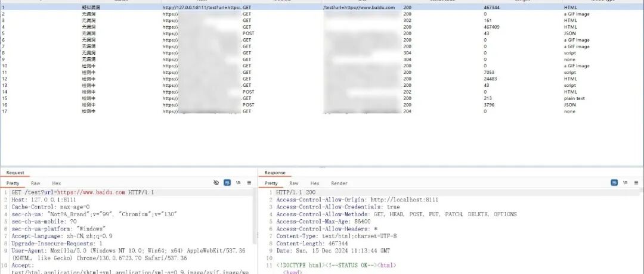The width and height of the screenshot is (644, 274).
Task: Toggle the blue pretty-format icon in Response panel
Action: click(x=614, y=183)
